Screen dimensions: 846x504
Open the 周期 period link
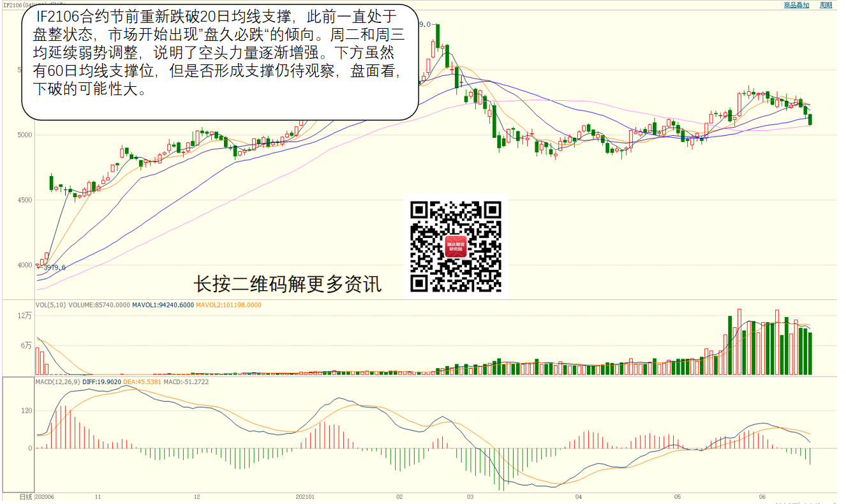(826, 5)
